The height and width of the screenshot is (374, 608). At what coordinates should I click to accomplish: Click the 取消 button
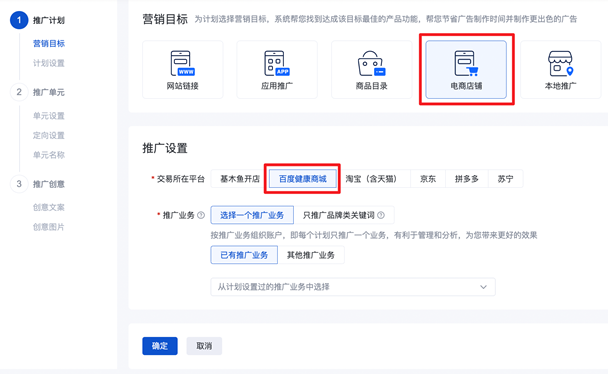point(204,346)
